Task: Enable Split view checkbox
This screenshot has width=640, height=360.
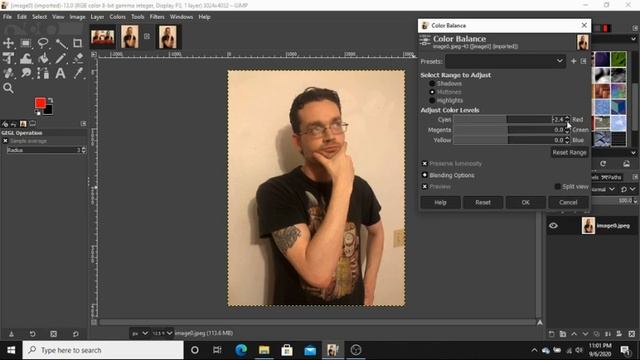Action: [x=558, y=186]
